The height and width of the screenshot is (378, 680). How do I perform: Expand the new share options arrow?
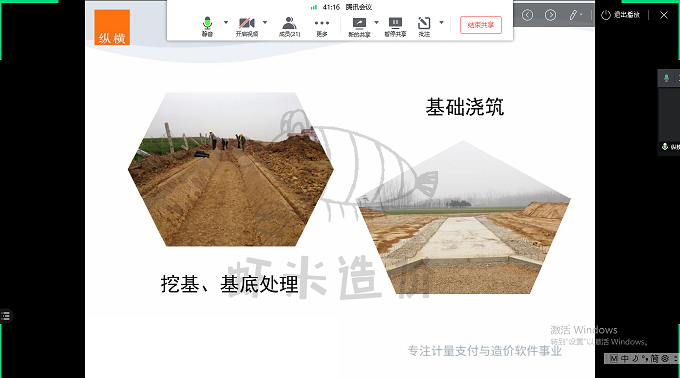376,22
